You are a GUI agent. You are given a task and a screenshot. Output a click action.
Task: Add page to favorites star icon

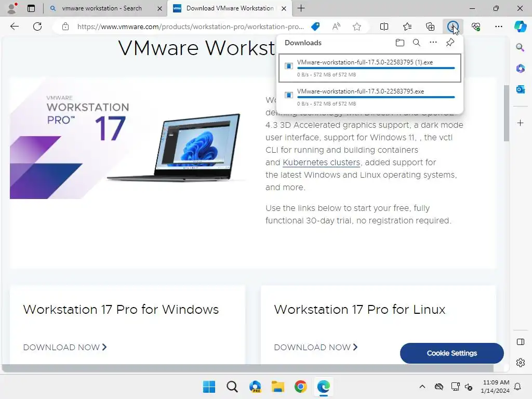(356, 26)
